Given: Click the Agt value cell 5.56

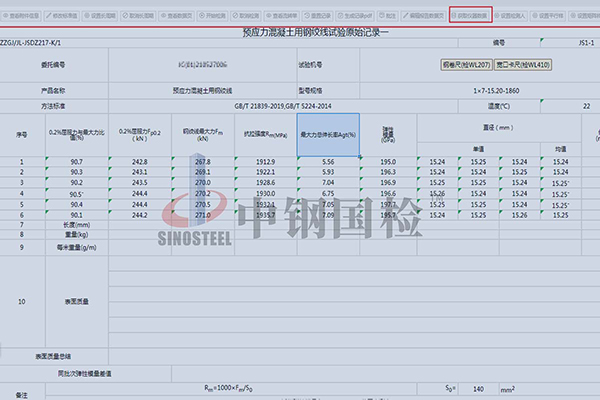Looking at the screenshot, I should 328,162.
